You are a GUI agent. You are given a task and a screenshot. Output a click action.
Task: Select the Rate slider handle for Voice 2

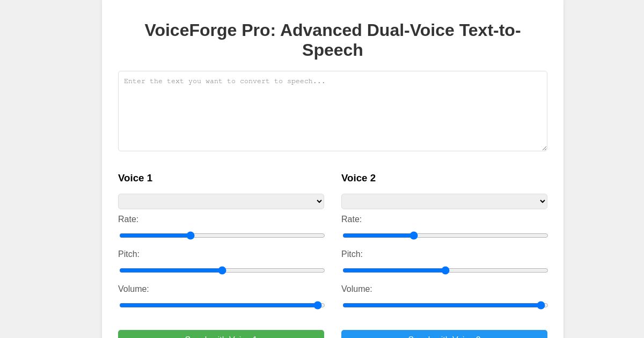pyautogui.click(x=414, y=236)
